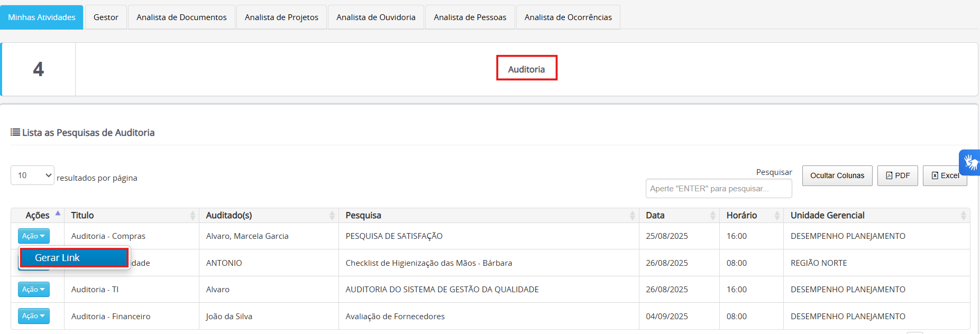
Task: Sort by Titulo column arrows
Action: [193, 216]
